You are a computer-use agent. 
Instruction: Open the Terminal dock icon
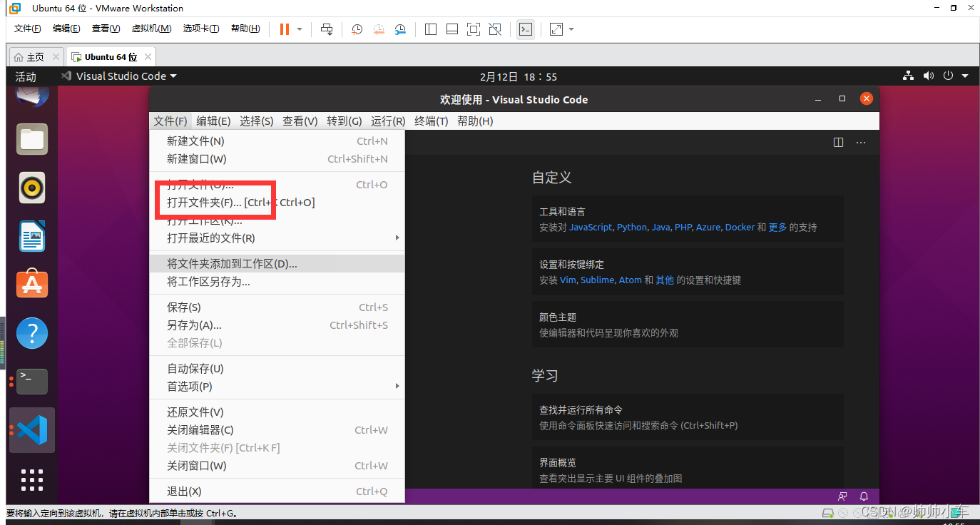pos(32,381)
